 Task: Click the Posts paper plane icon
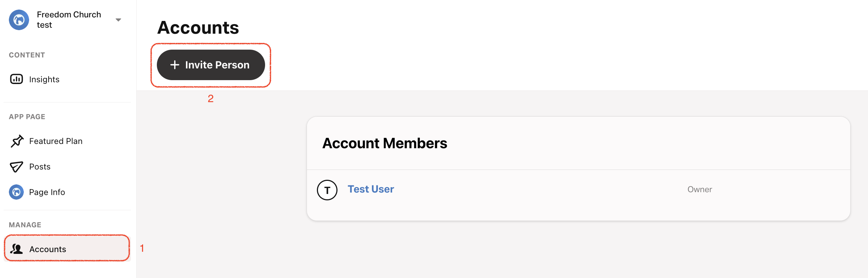pos(16,167)
